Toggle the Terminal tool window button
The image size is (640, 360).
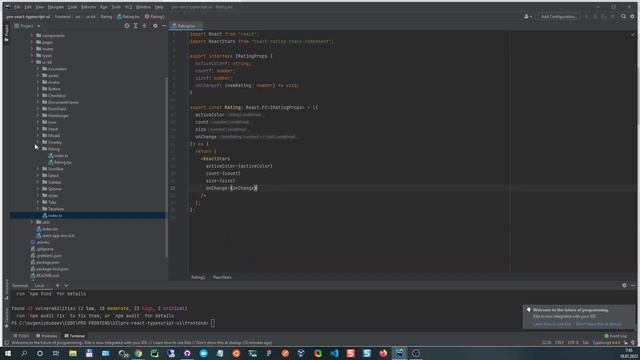[x=75, y=336]
